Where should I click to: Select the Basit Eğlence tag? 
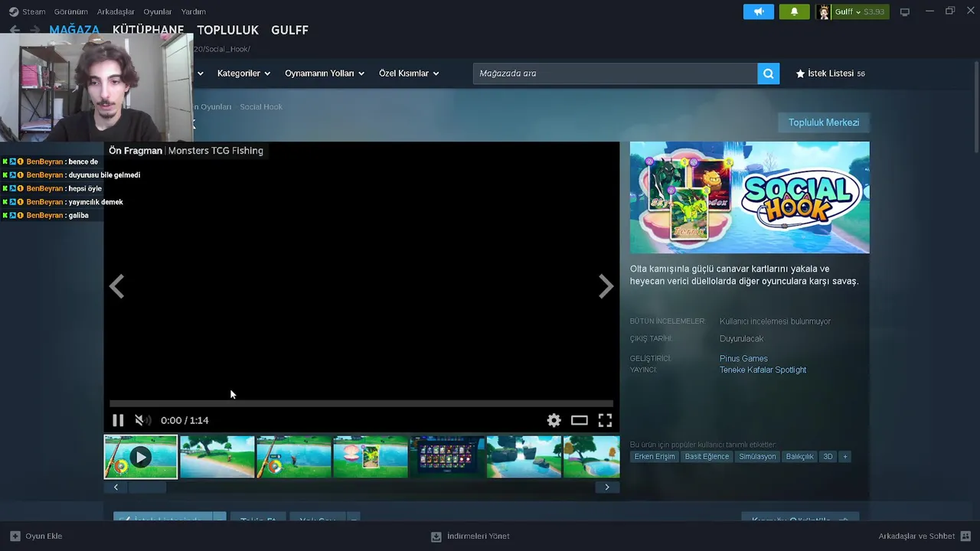tap(707, 456)
